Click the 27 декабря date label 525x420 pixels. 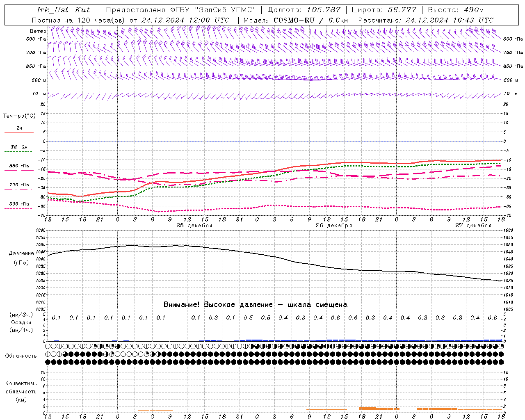[x=473, y=226]
